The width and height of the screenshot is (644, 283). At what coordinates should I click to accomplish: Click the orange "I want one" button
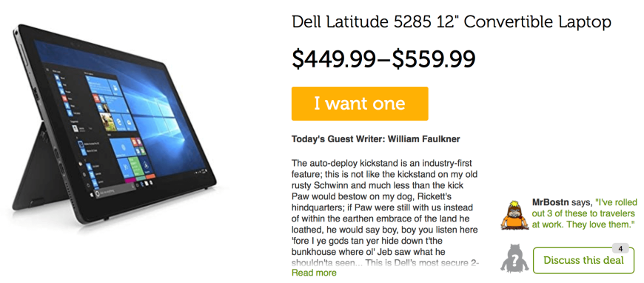[360, 104]
